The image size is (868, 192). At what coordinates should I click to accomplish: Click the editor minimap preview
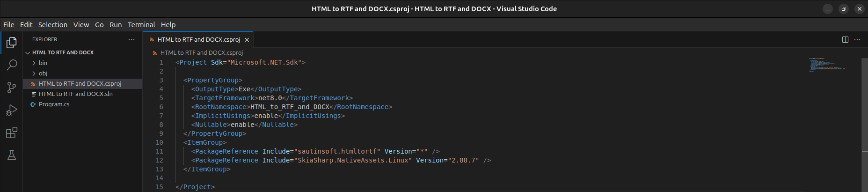click(828, 66)
